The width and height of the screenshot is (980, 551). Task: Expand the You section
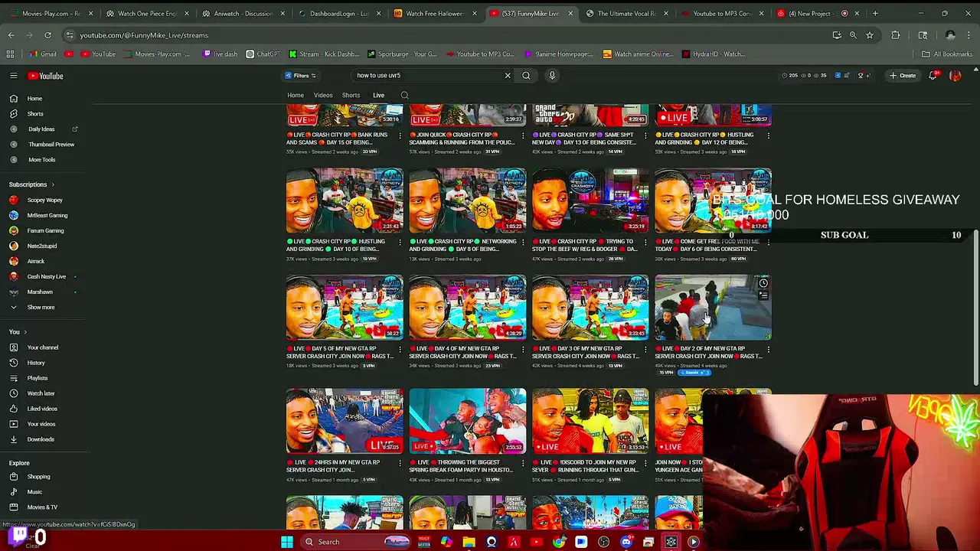[18, 332]
